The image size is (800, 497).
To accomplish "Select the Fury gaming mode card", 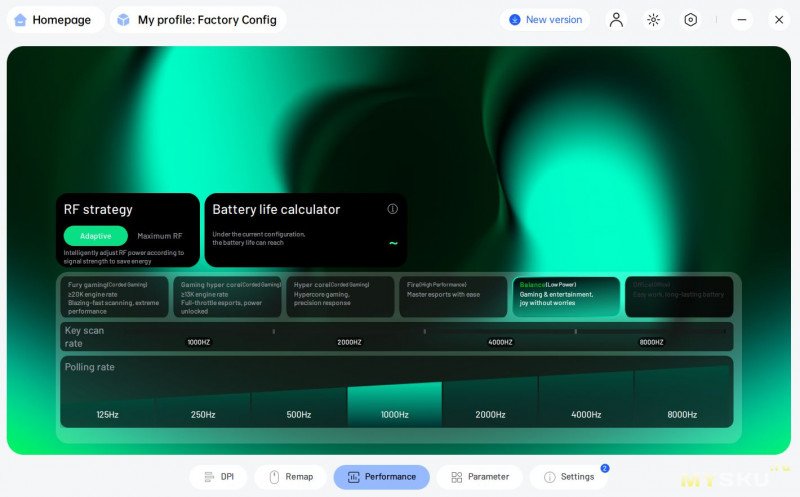I will click(113, 297).
